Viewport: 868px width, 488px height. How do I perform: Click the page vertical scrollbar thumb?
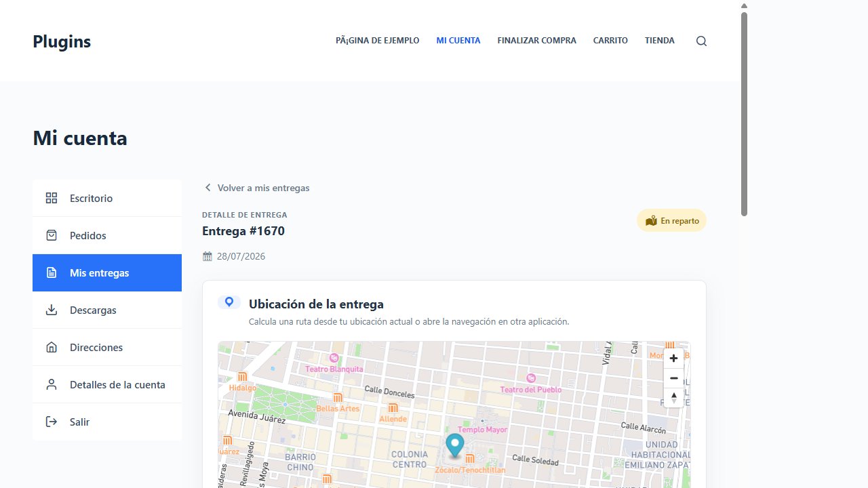click(744, 114)
